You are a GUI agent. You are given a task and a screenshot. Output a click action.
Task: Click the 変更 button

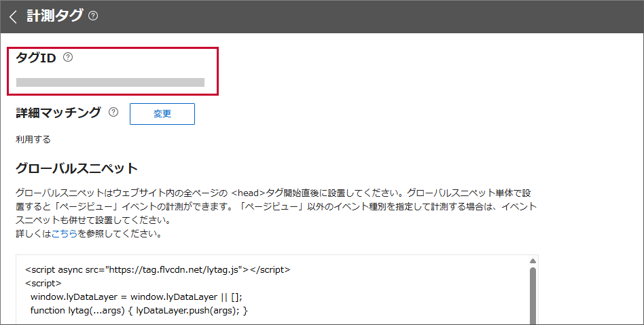(x=162, y=114)
